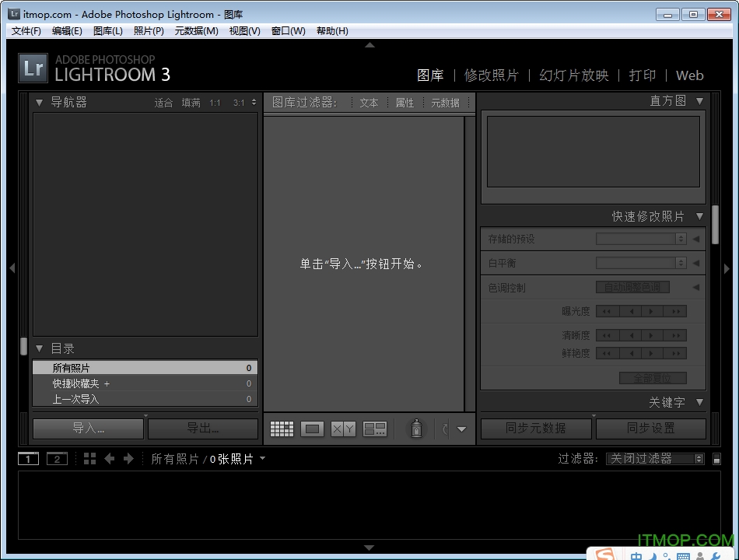
Task: Open 存储的预设 dropdown
Action: [641, 239]
